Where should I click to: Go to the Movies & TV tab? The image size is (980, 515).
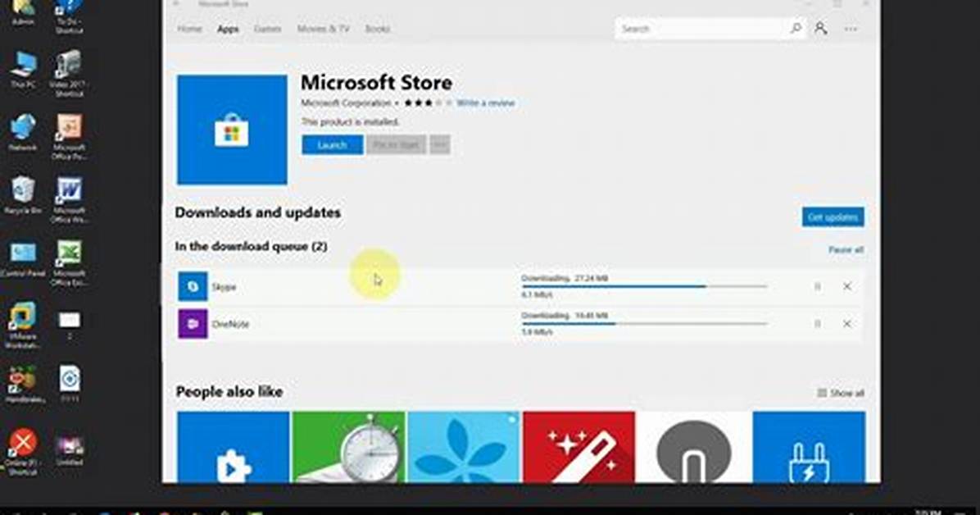[323, 29]
